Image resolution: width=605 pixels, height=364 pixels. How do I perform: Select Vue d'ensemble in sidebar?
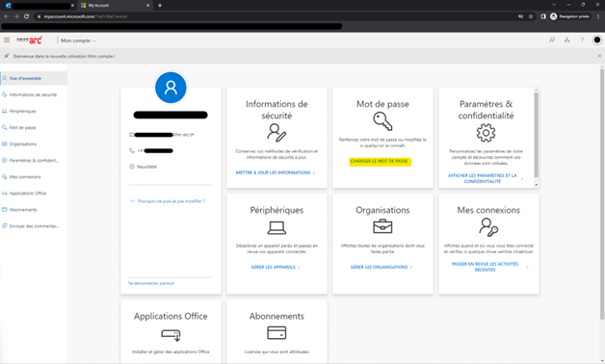coord(34,78)
